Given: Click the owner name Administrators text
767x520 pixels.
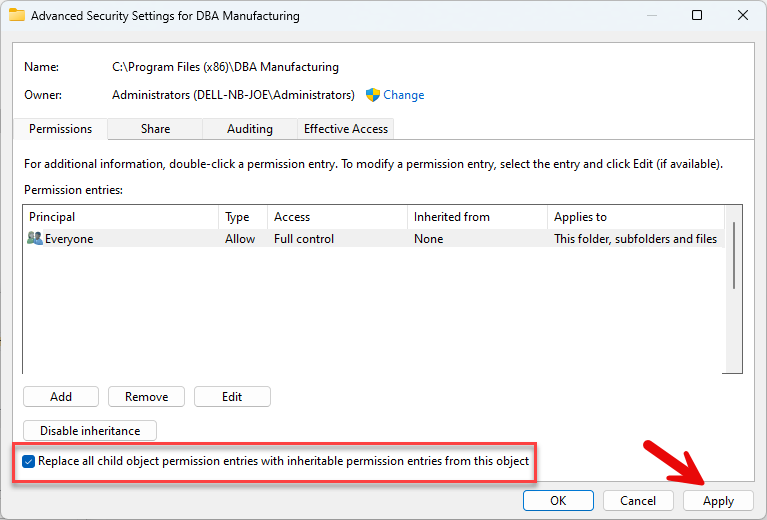Looking at the screenshot, I should click(233, 95).
